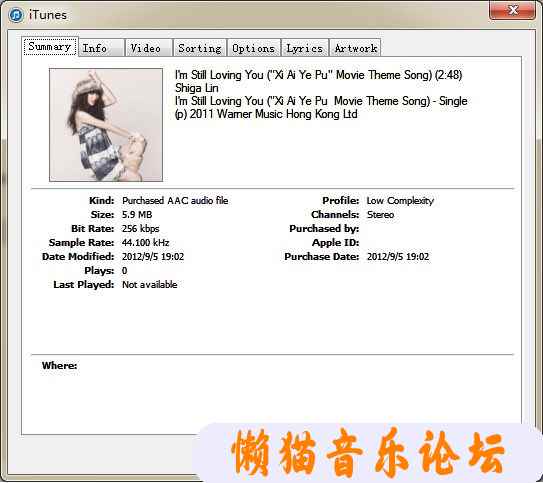Close the iTunes info window
The height and width of the screenshot is (483, 543).
point(513,10)
